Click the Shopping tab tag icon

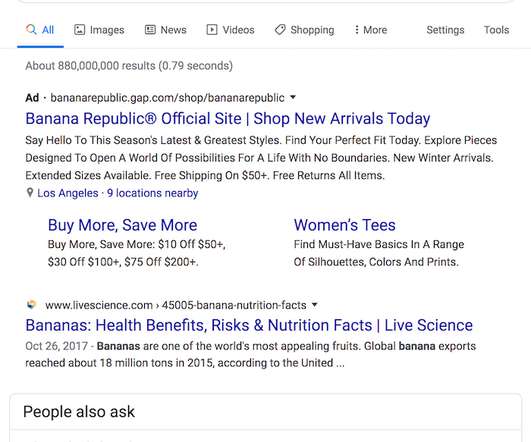[280, 30]
